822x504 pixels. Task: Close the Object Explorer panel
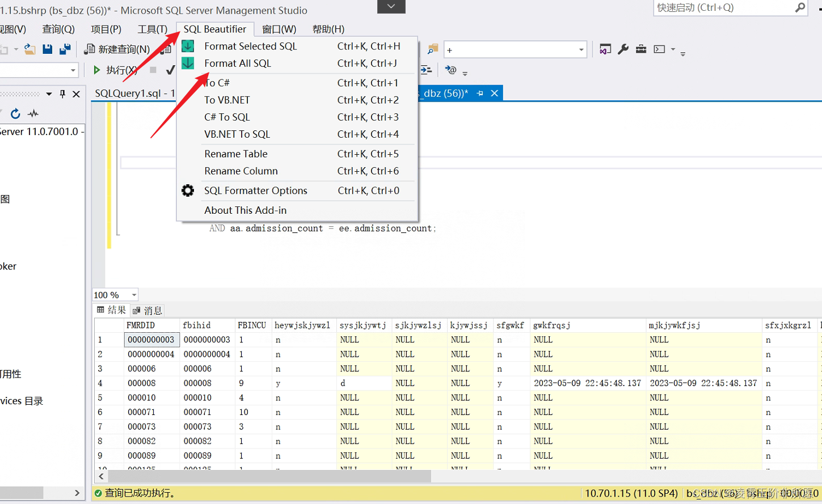pyautogui.click(x=76, y=94)
